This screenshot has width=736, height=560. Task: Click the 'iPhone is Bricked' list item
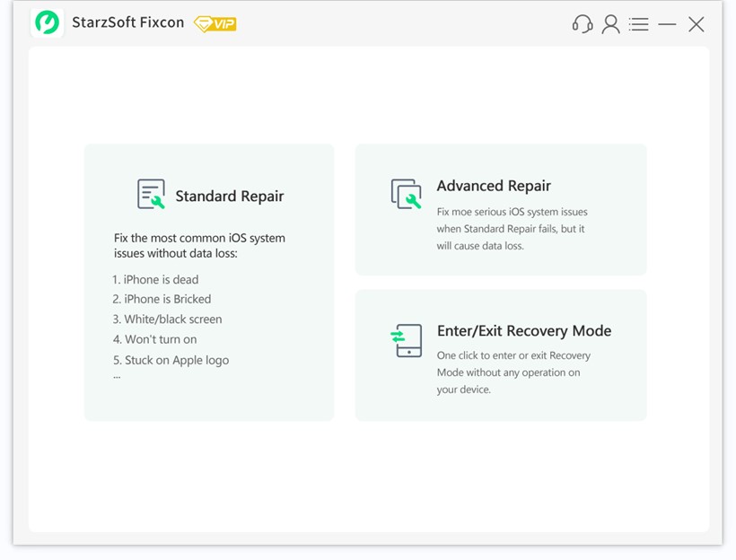point(162,299)
